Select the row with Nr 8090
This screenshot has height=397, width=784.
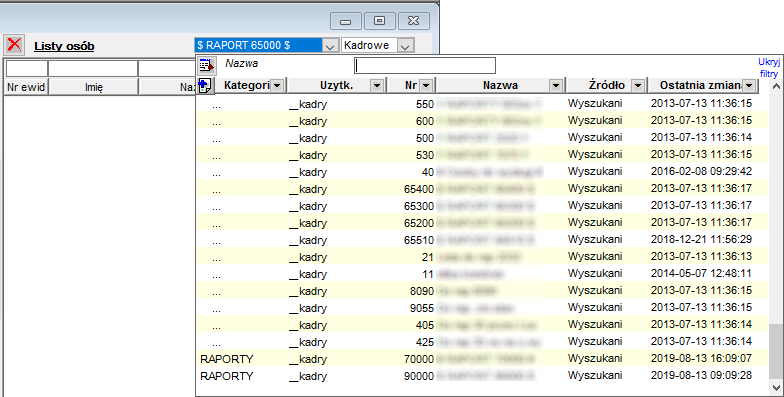point(482,291)
